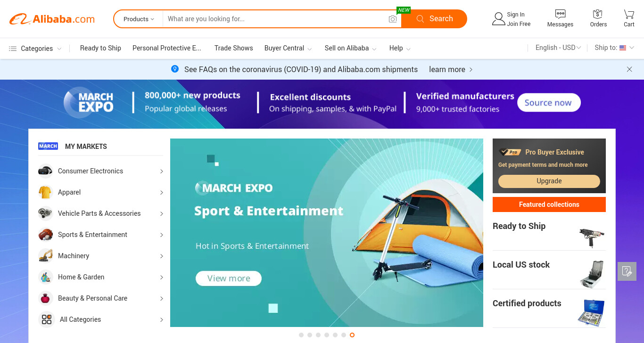The image size is (644, 343).
Task: Click the COVID-19 notice location icon
Action: point(175,69)
